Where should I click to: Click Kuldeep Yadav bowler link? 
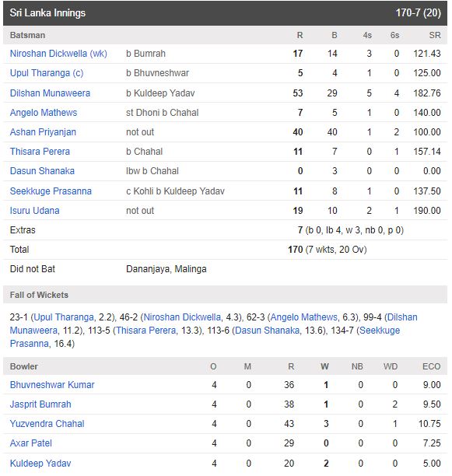point(40,464)
